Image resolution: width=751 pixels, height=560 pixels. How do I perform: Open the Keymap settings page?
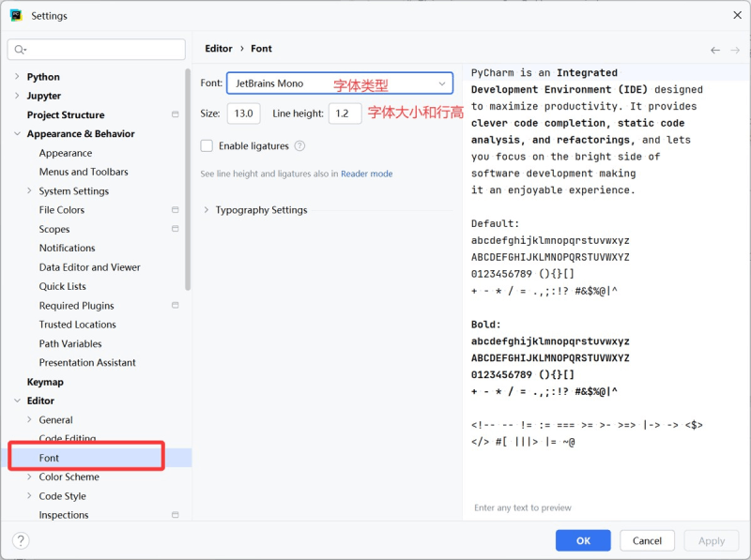[x=45, y=382]
